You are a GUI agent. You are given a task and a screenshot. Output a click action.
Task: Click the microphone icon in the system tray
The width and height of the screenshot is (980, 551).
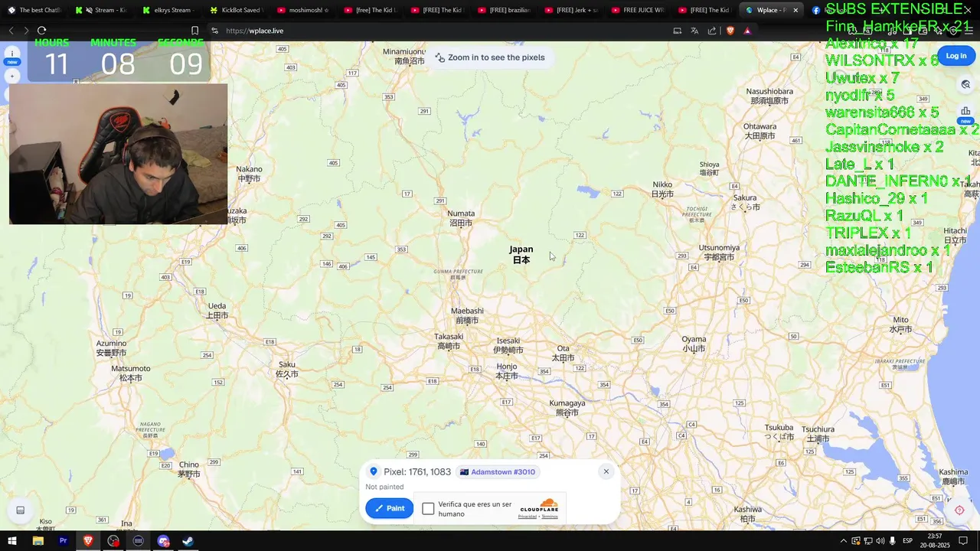(893, 541)
